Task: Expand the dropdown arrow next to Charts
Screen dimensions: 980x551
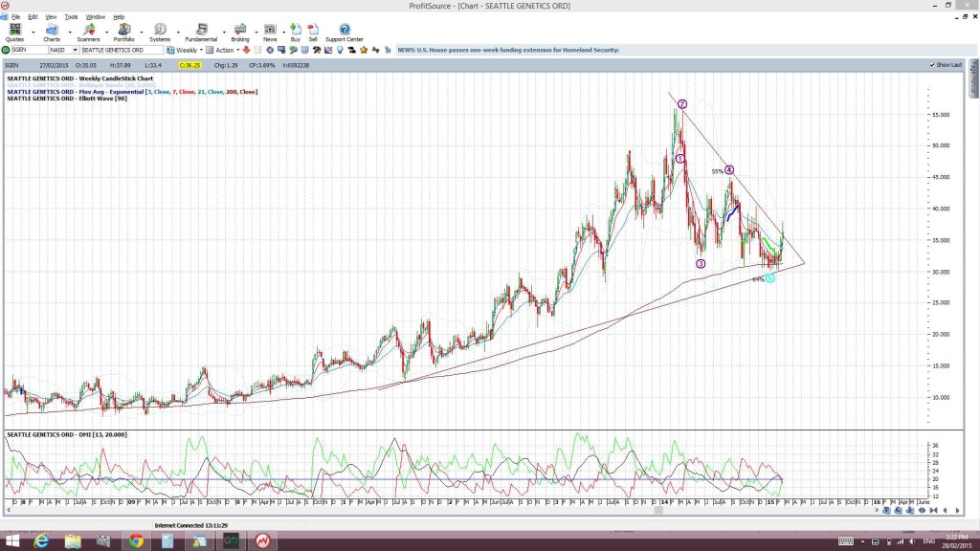Action: tap(69, 32)
